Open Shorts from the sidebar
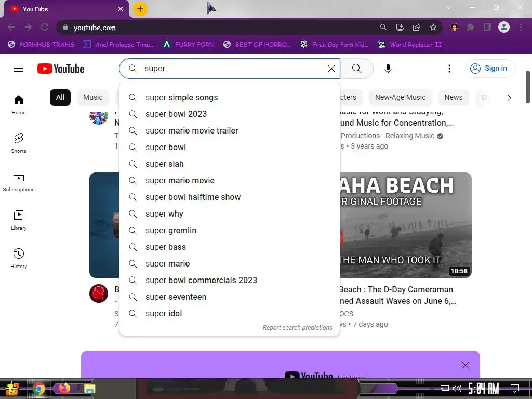This screenshot has width=532, height=399. point(19,143)
